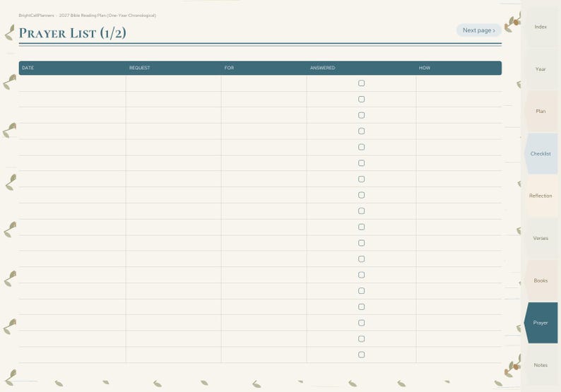Check the twelfth row Answered checkbox
This screenshot has width=561, height=392.
click(361, 259)
